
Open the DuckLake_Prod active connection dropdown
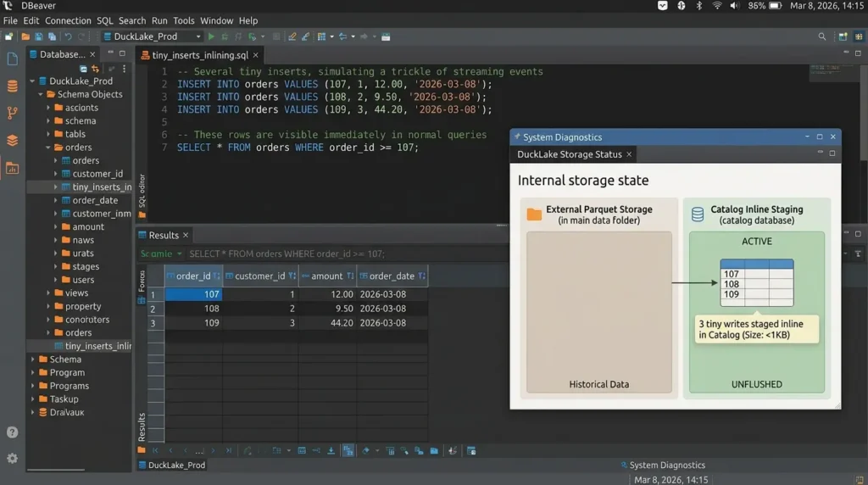[x=153, y=36]
